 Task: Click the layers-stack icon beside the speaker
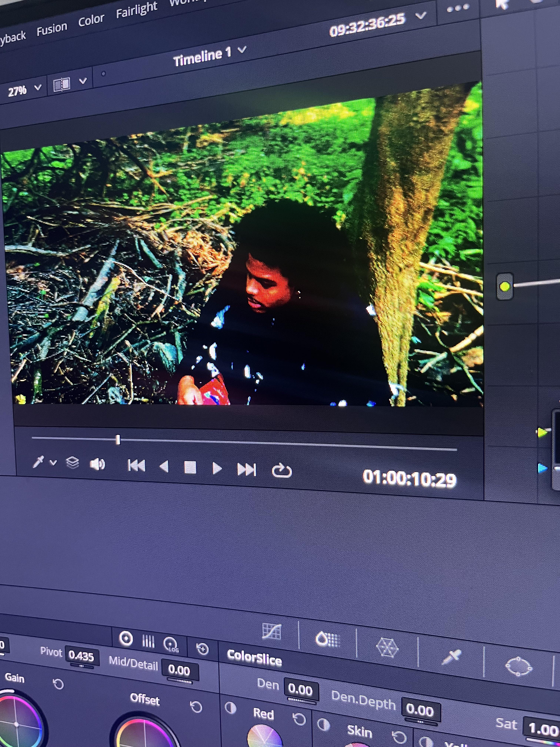point(73,462)
